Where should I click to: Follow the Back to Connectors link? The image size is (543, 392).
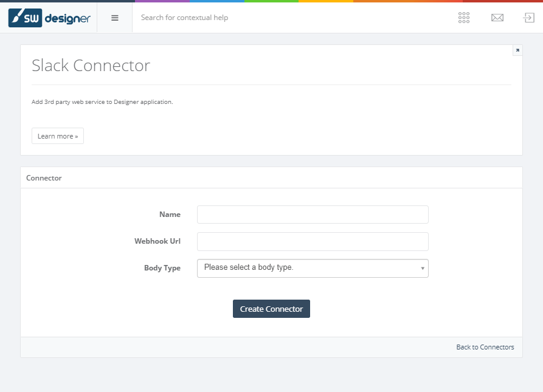click(485, 347)
